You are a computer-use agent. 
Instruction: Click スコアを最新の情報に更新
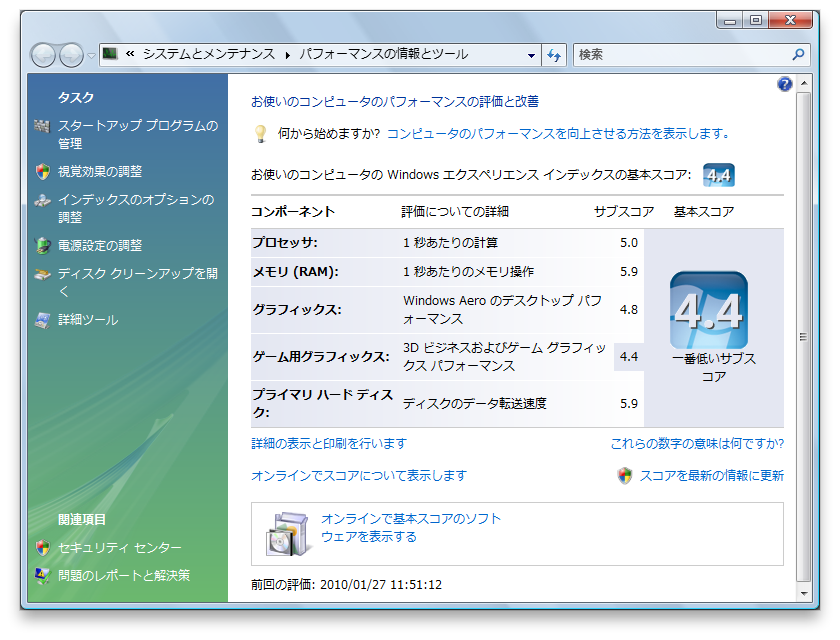711,476
